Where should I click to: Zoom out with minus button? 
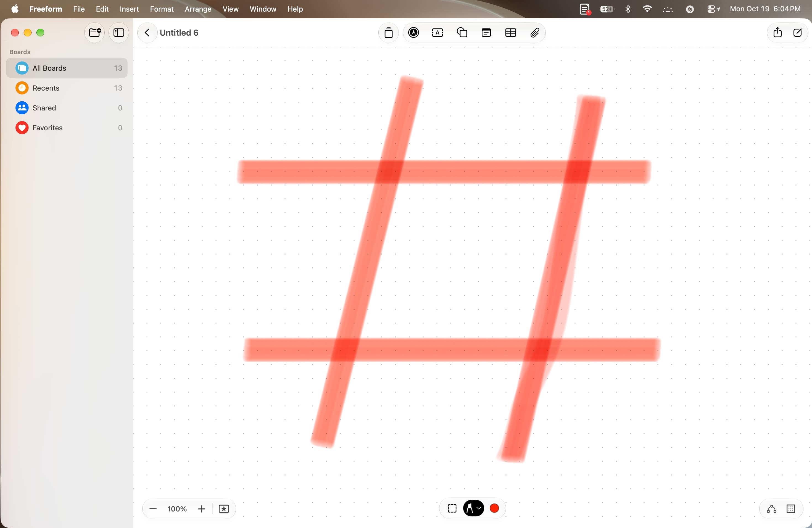pyautogui.click(x=153, y=509)
